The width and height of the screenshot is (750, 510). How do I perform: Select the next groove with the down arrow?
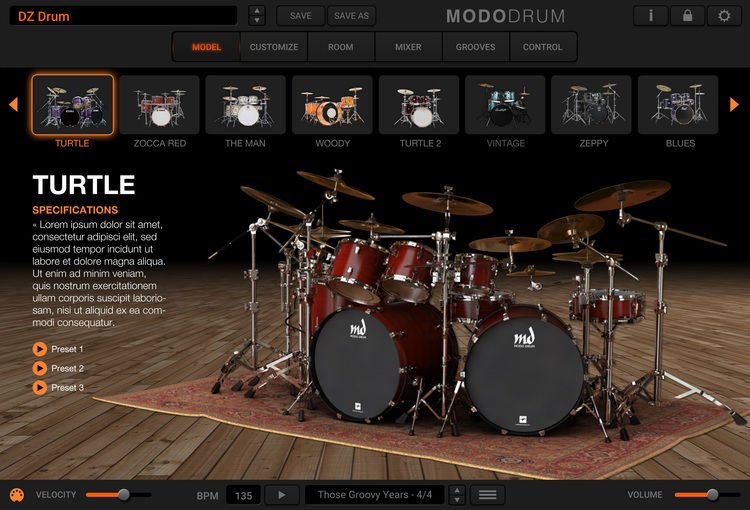pos(457,499)
